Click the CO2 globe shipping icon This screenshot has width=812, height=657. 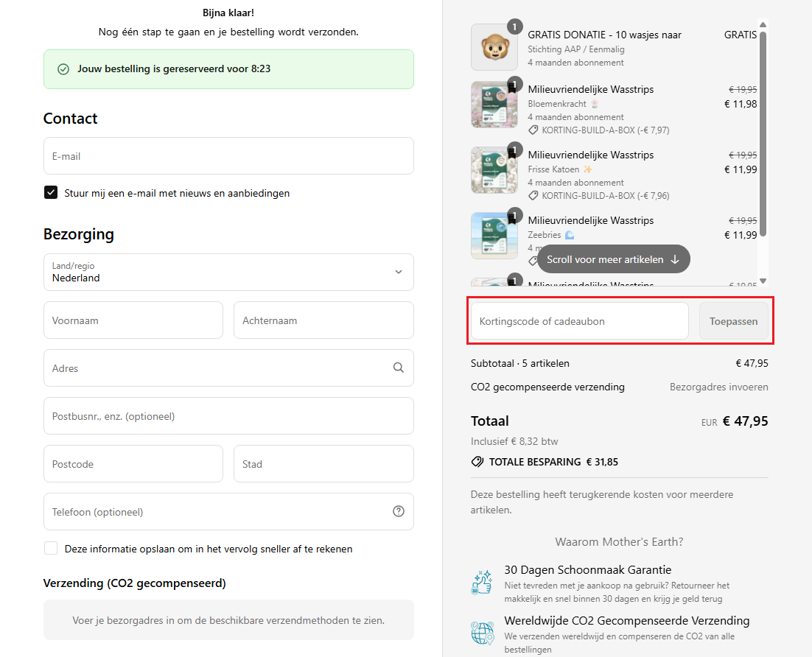point(482,632)
